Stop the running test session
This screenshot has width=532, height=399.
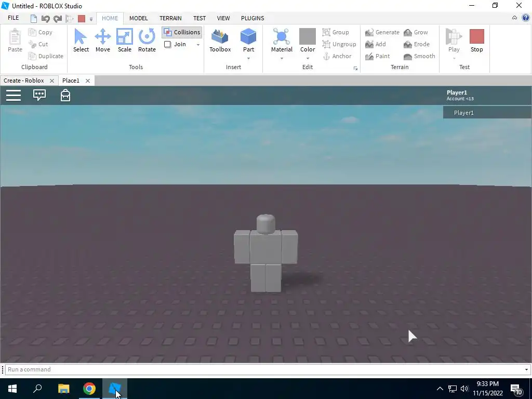[x=477, y=41]
